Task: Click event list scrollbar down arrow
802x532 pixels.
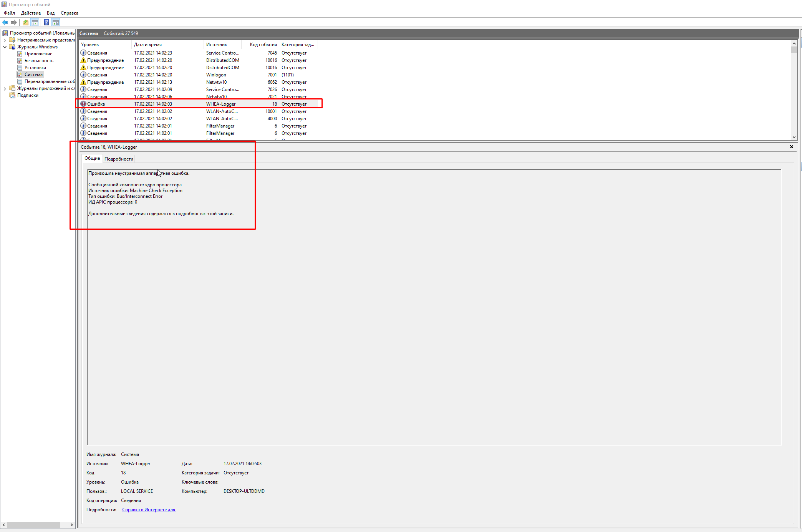Action: click(794, 137)
